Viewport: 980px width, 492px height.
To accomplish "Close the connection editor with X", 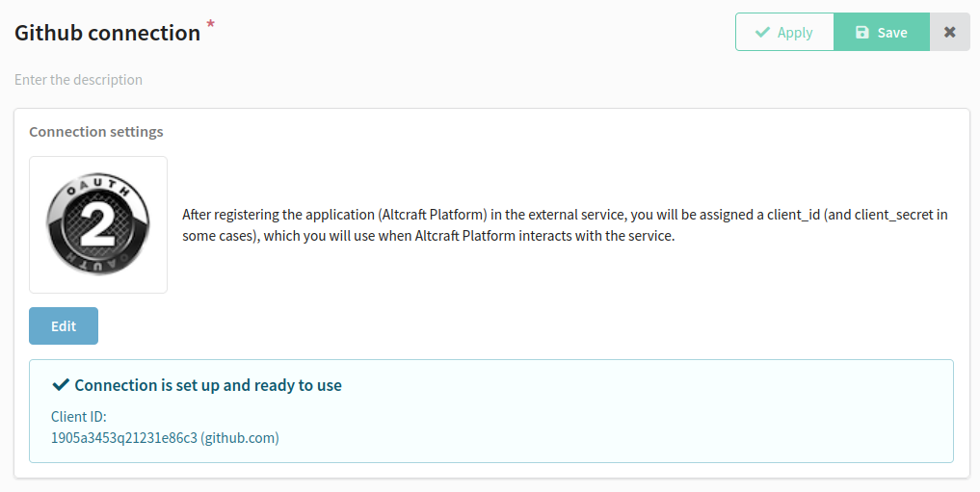I will (949, 32).
